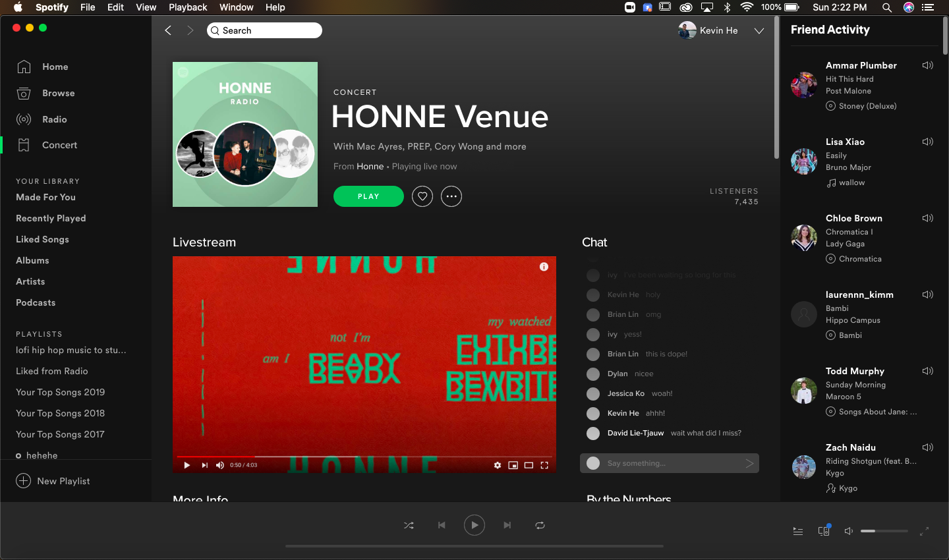Open Liked Songs

click(x=42, y=239)
